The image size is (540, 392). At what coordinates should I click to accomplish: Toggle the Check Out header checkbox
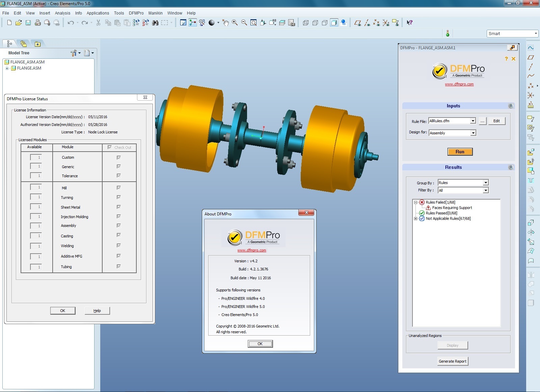point(110,147)
